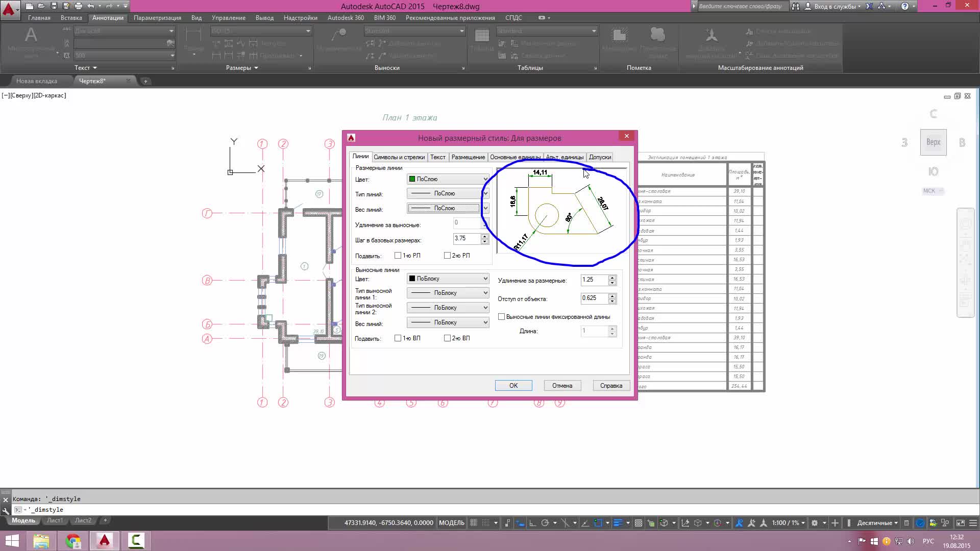The image size is (980, 551).
Task: Open Тип выносной линии 1 dropdown
Action: tap(448, 293)
